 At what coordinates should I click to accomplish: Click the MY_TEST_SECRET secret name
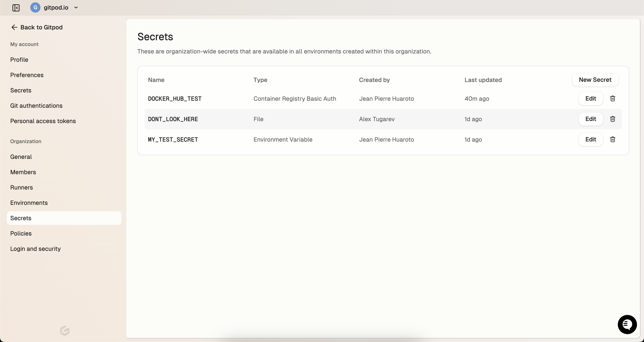(x=173, y=140)
